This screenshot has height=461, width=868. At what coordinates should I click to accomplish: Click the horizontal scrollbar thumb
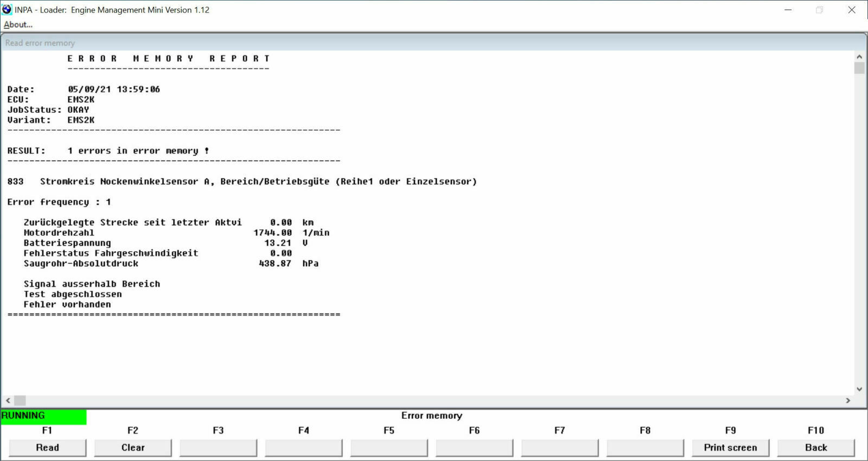(x=20, y=400)
